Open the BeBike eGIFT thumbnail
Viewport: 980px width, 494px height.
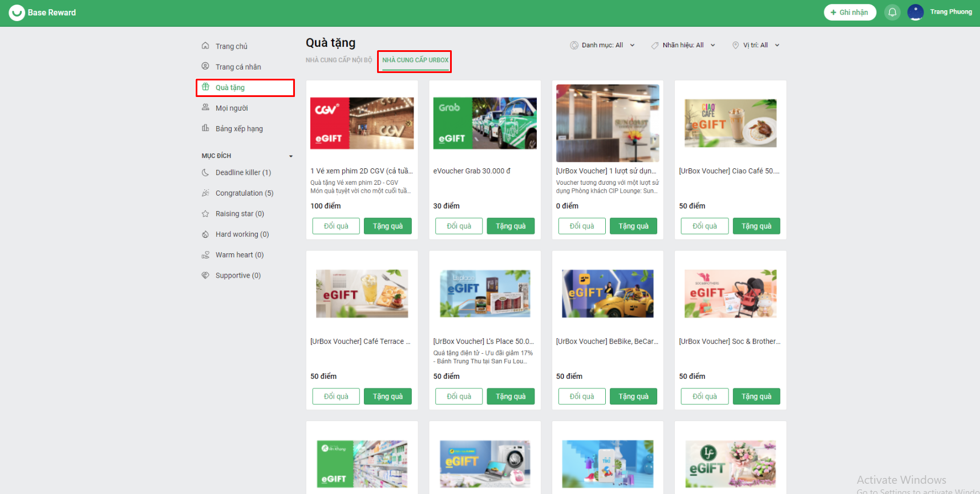[608, 294]
